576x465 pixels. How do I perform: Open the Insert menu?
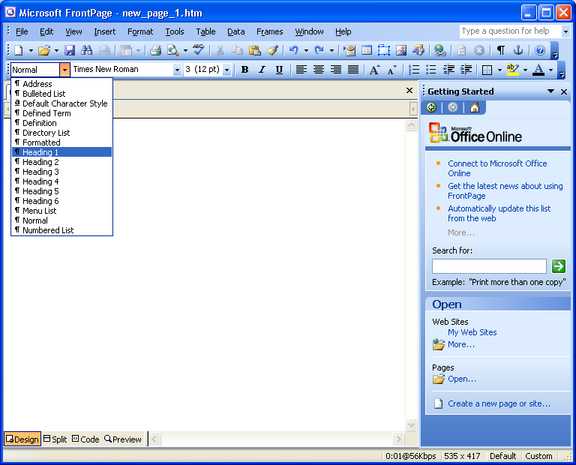click(x=105, y=32)
